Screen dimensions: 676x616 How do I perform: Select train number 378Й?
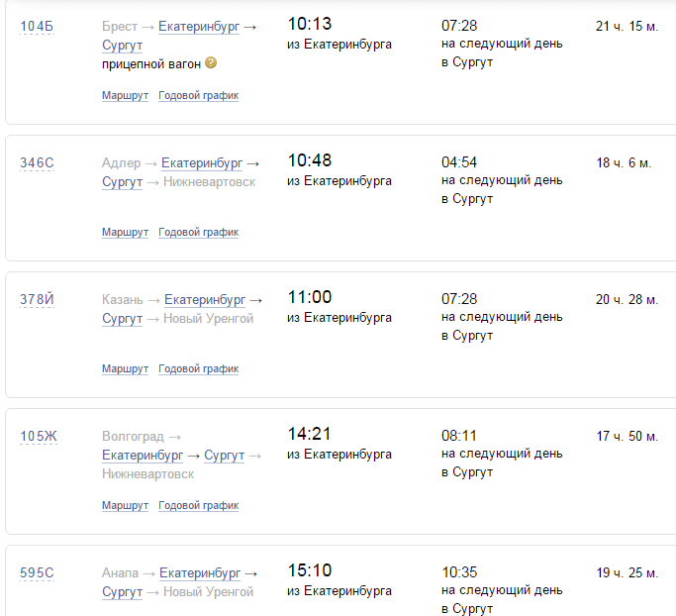coord(37,299)
